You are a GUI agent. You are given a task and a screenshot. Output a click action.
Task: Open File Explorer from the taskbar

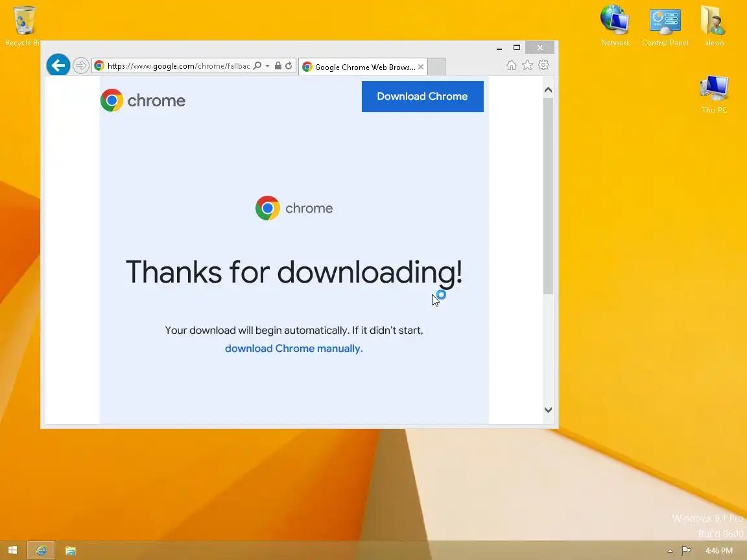tap(71, 550)
